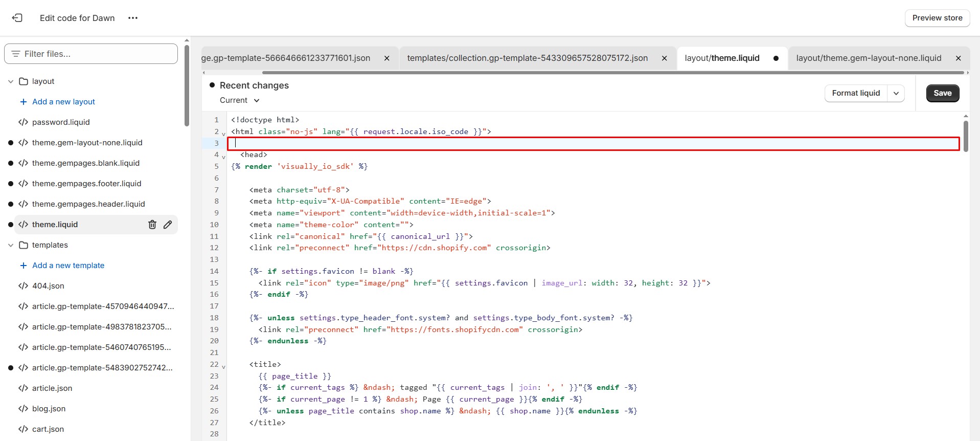This screenshot has height=441, width=980.
Task: Click Add a new template link
Action: (x=68, y=266)
